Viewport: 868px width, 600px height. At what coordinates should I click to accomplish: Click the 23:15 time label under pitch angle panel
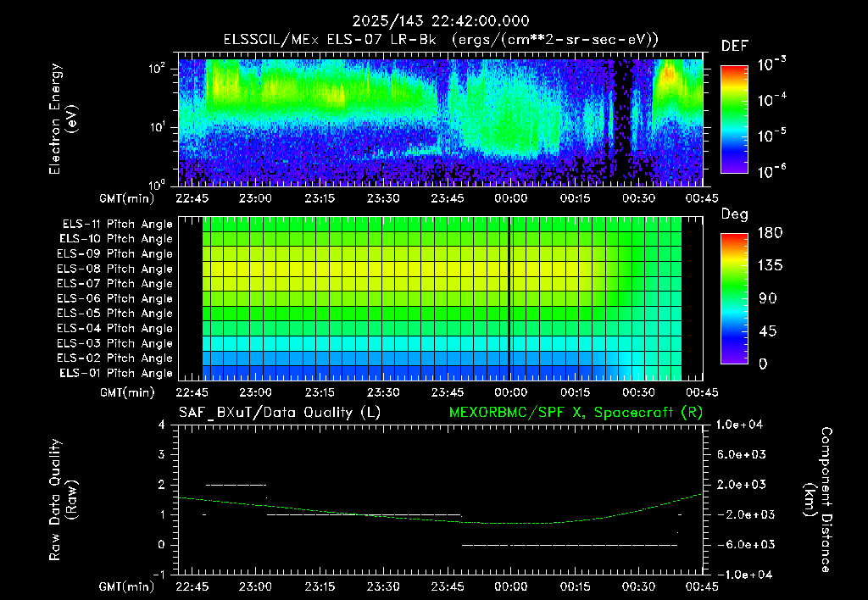[x=320, y=392]
